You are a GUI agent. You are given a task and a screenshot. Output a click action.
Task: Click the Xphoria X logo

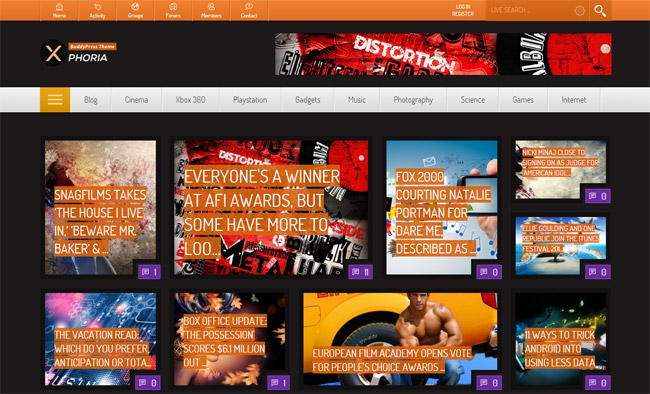coord(53,53)
